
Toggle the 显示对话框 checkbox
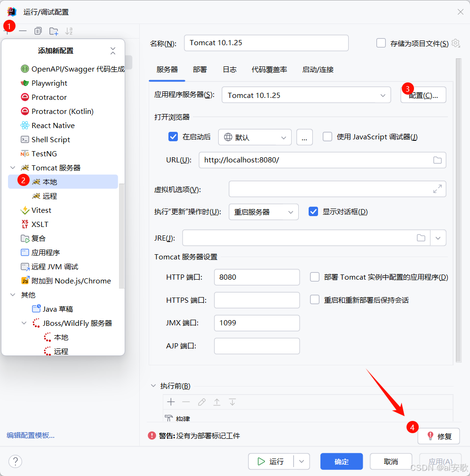313,211
